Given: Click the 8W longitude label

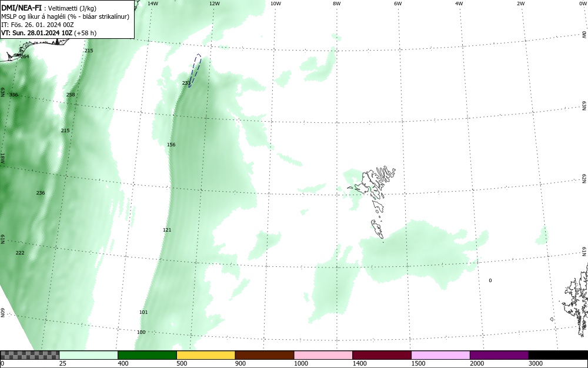Looking at the screenshot, I should tap(337, 4).
